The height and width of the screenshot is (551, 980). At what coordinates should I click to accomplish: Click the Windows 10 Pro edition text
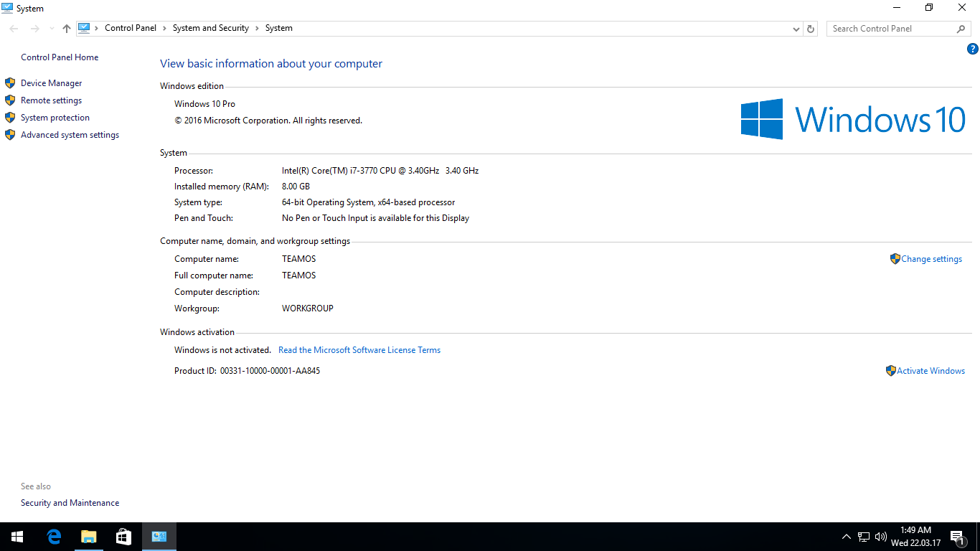tap(204, 104)
